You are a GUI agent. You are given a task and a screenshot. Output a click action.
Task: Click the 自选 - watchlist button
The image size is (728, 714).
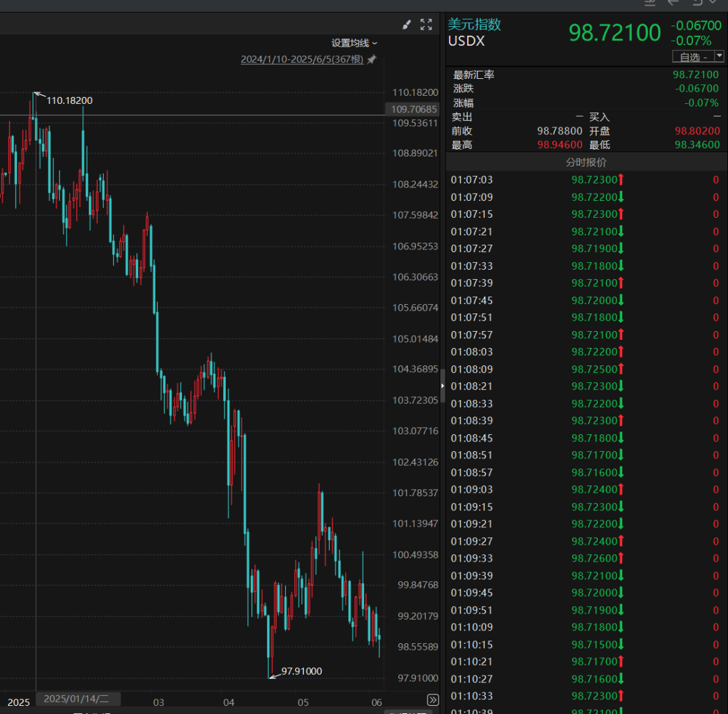(694, 57)
